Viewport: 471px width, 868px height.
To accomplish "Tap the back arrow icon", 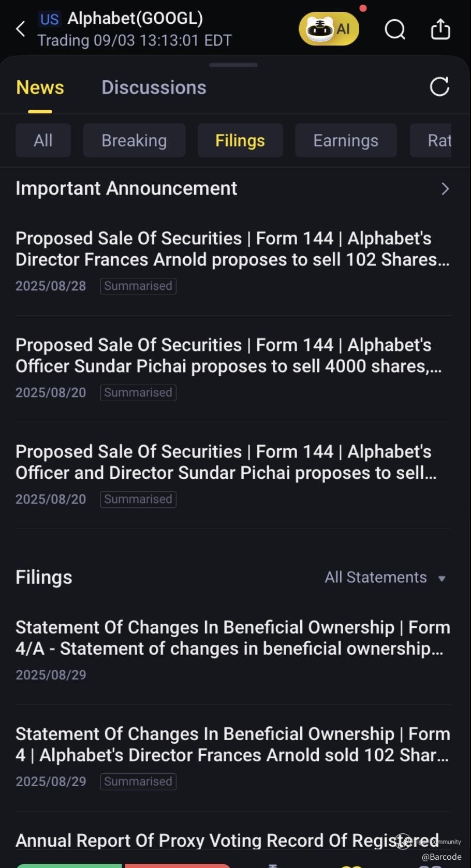I will (21, 29).
